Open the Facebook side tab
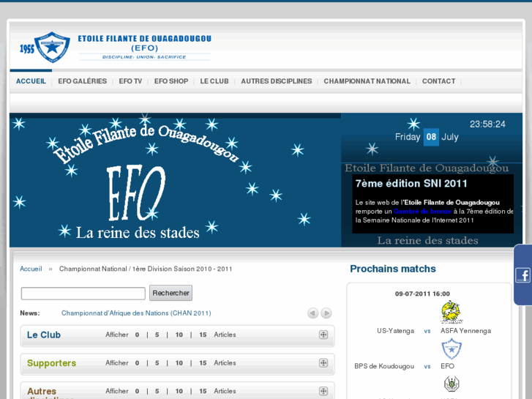Viewport: 532px width, 399px height. (x=522, y=275)
